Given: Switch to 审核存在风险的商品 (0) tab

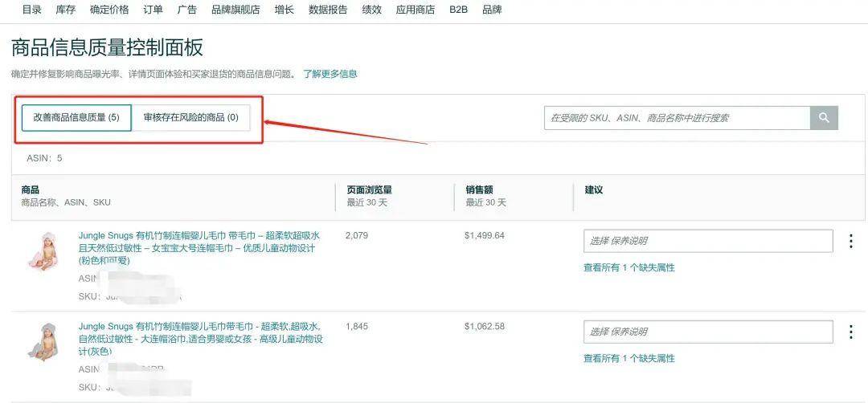Looking at the screenshot, I should pos(190,117).
